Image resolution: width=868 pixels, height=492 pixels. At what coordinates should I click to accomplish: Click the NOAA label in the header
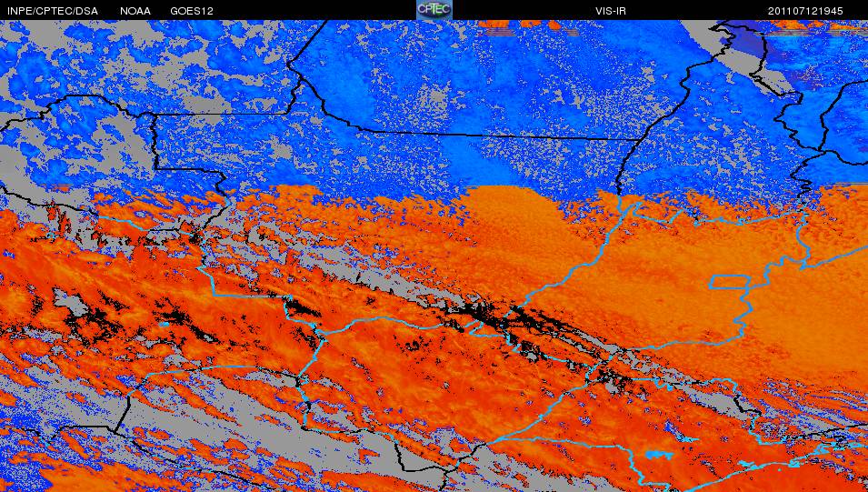[135, 11]
